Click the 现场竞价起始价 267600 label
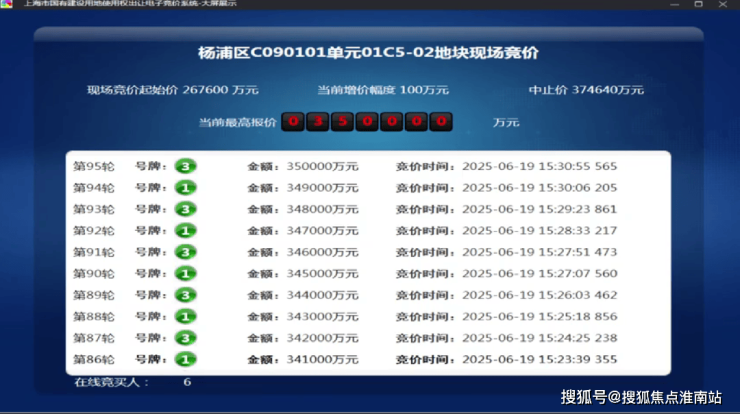The image size is (740, 414). 172,90
